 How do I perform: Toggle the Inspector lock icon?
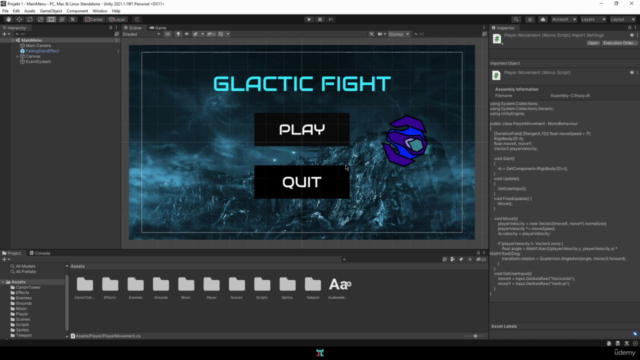[x=629, y=28]
